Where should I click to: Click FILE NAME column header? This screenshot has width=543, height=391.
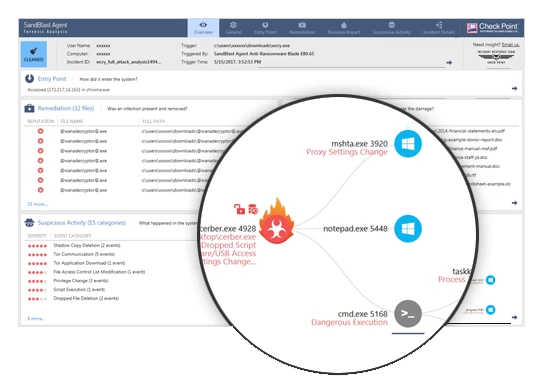[72, 121]
